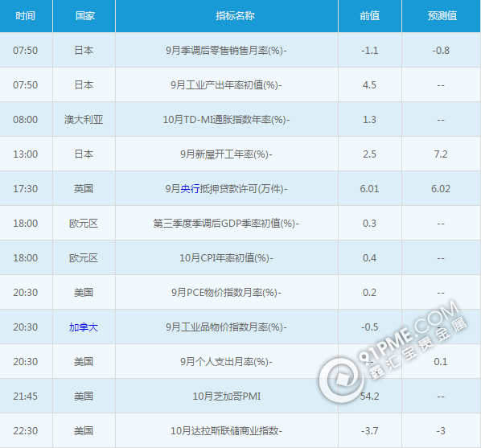Select the 9月季调后零售销售月率 row

click(x=240, y=50)
